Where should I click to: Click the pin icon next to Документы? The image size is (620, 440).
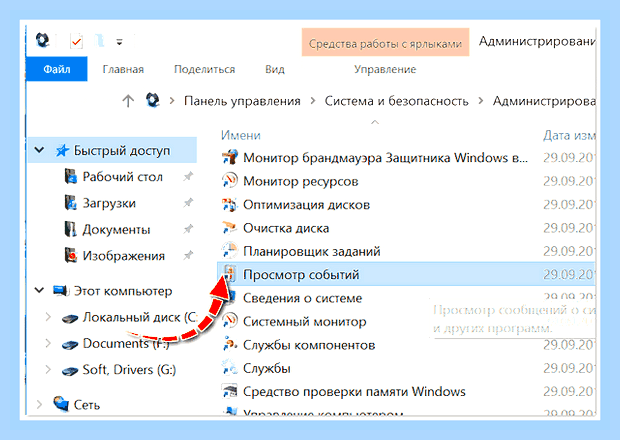[188, 229]
